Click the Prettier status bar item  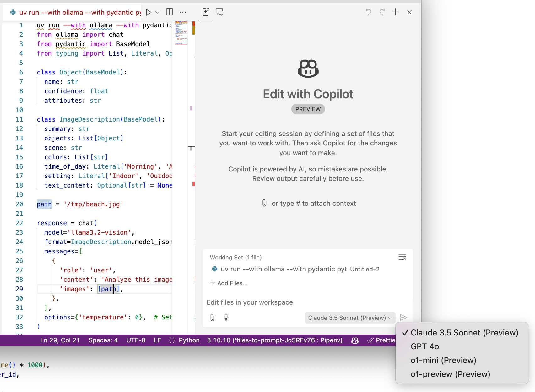pyautogui.click(x=381, y=340)
